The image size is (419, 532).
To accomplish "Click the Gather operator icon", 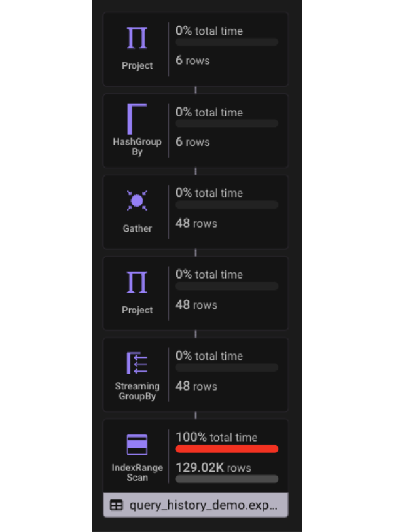I will 137,200.
